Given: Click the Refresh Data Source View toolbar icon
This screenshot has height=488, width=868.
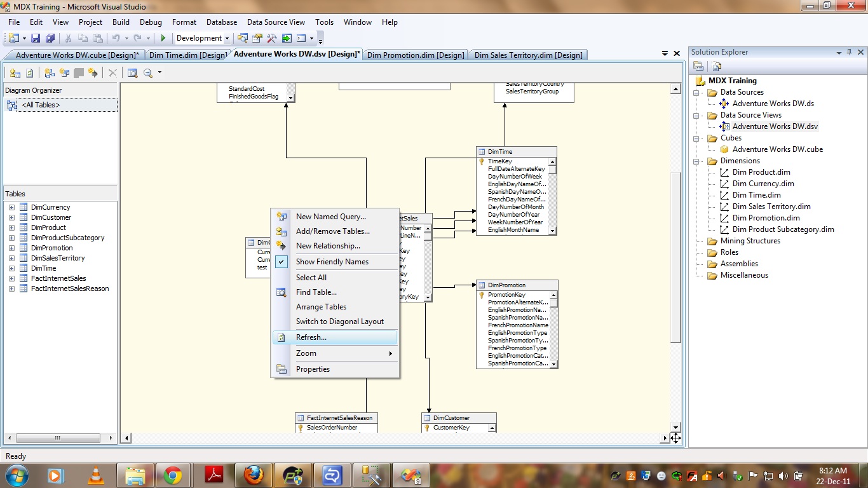Looking at the screenshot, I should (x=29, y=73).
